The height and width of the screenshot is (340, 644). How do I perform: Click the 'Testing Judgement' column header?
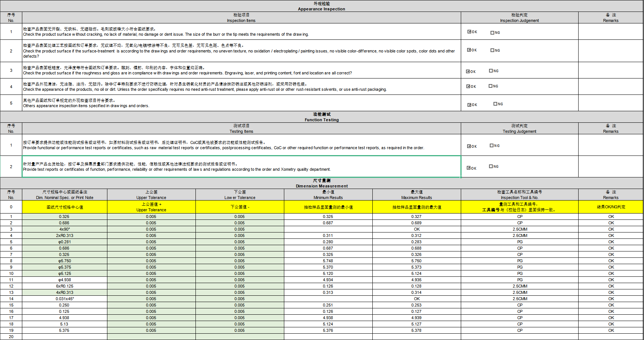(520, 129)
